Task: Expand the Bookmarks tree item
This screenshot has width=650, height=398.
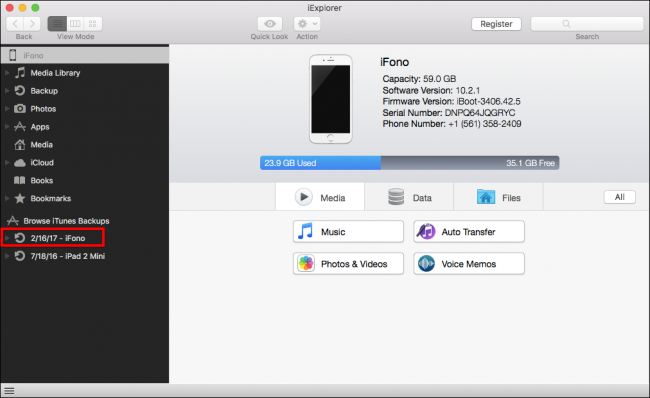Action: (7, 198)
